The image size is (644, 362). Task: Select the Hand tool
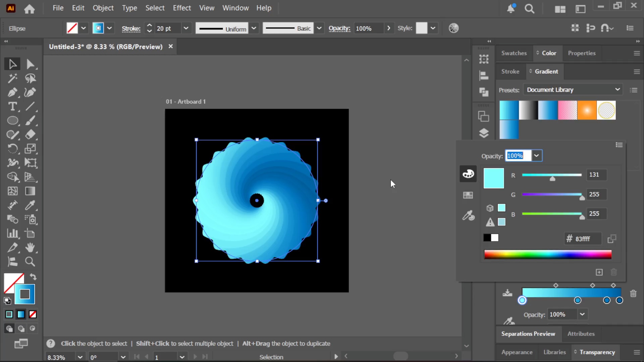coord(30,247)
